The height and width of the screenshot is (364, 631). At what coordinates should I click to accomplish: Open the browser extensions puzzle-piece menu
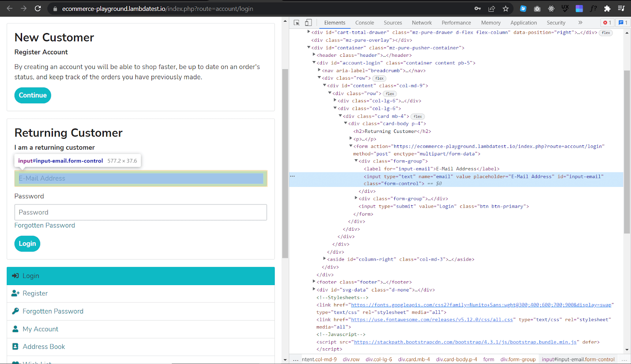(x=607, y=8)
